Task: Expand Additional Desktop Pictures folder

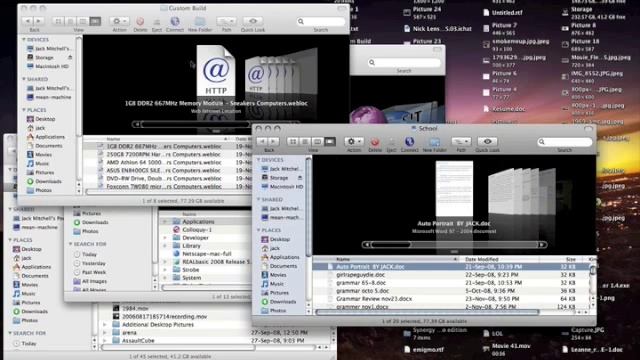Action: click(x=104, y=325)
